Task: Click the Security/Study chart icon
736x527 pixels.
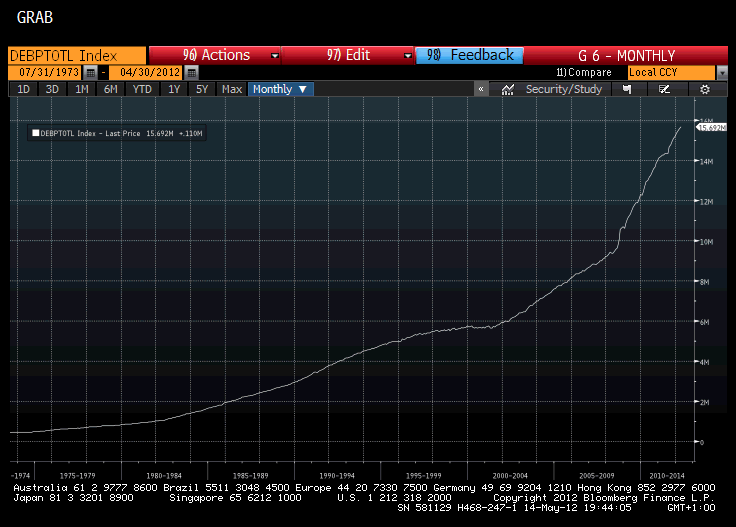Action: pyautogui.click(x=507, y=89)
